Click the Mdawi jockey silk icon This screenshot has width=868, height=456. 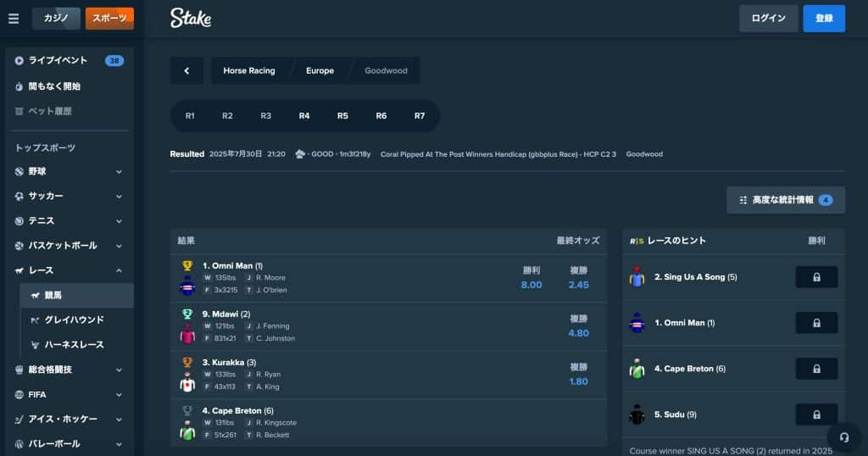click(187, 334)
